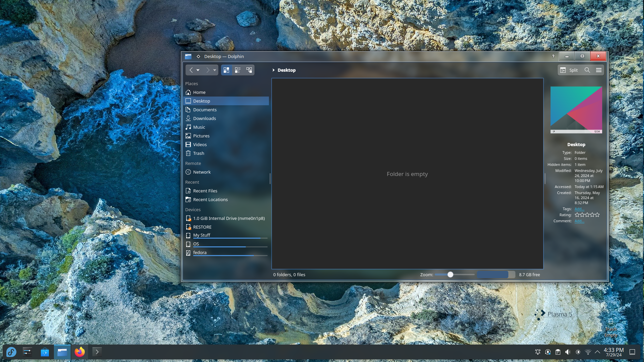This screenshot has width=644, height=362.
Task: Launch Firefox from the taskbar
Action: (80, 352)
